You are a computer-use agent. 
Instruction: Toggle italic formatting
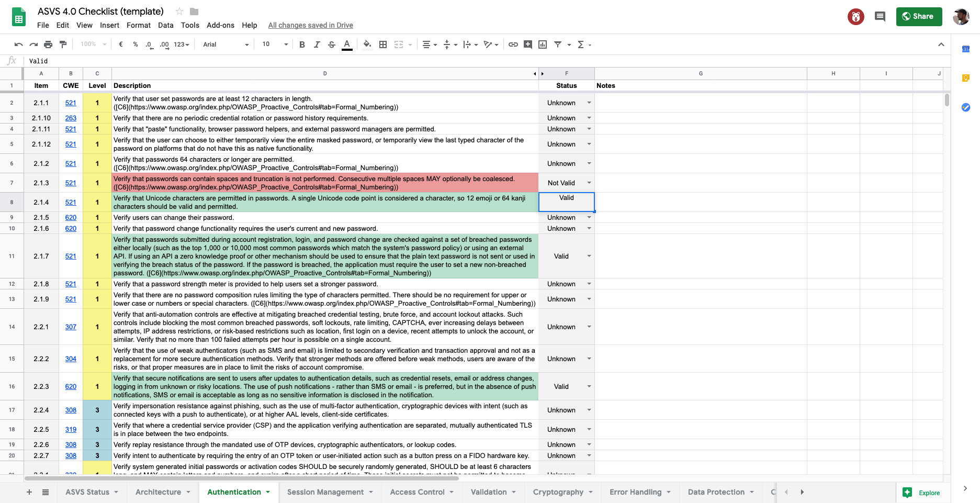click(317, 44)
